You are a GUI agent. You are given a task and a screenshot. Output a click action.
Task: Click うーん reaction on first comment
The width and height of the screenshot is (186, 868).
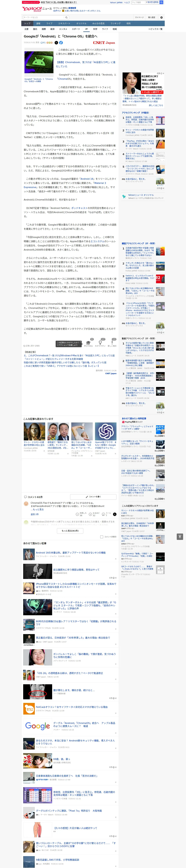click(107, 514)
